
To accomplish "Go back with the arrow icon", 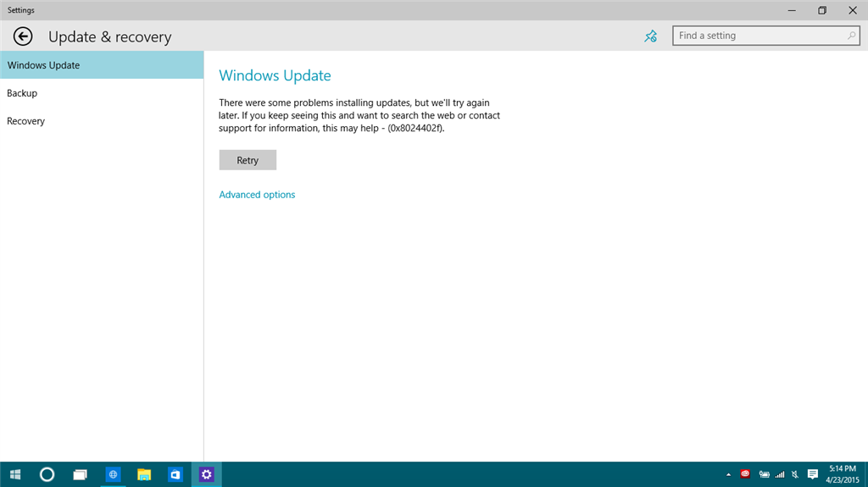I will tap(23, 36).
